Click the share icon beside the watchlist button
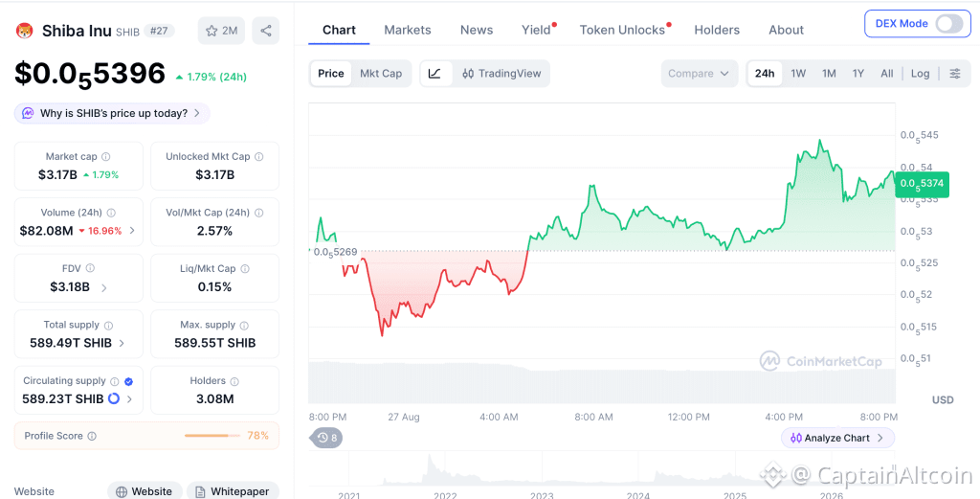980x499 pixels. click(x=266, y=31)
